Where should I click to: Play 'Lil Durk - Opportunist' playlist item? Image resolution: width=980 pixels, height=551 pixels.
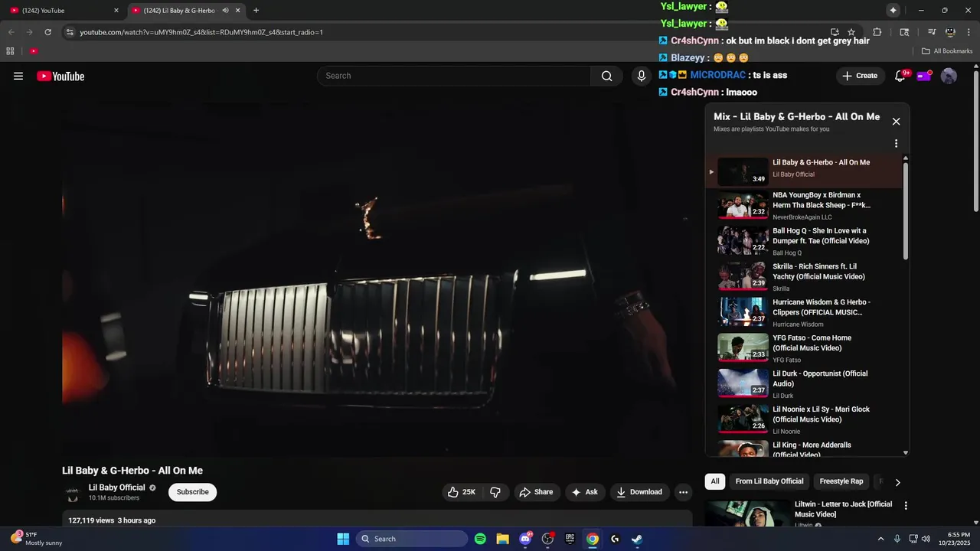click(804, 384)
